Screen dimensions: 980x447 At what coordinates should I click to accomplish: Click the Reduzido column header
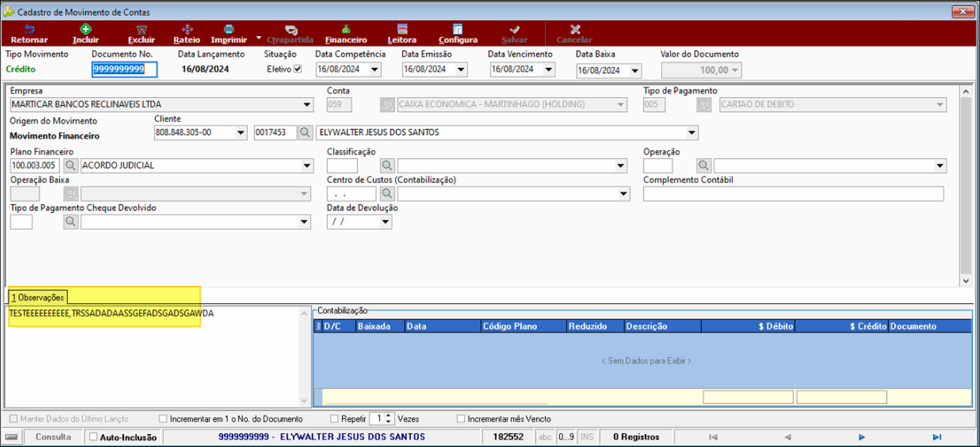(595, 326)
